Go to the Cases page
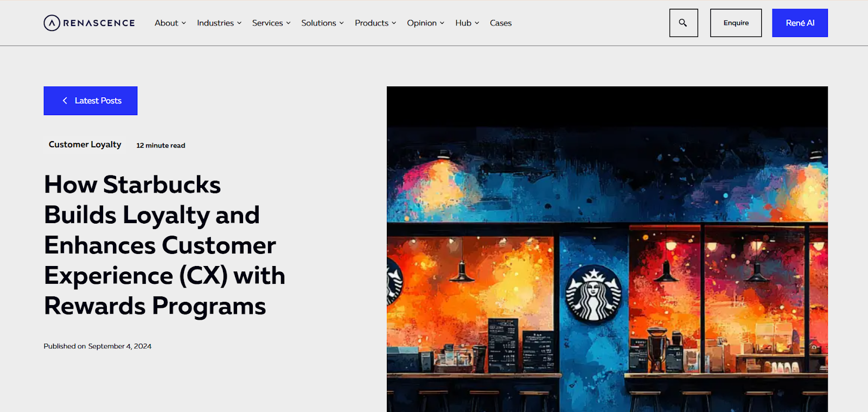 click(501, 23)
